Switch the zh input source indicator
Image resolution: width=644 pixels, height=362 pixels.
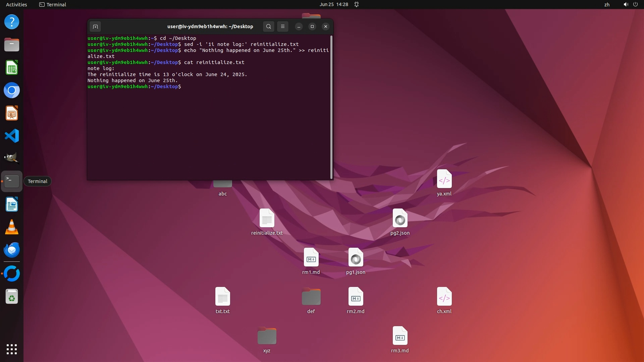tap(607, 4)
